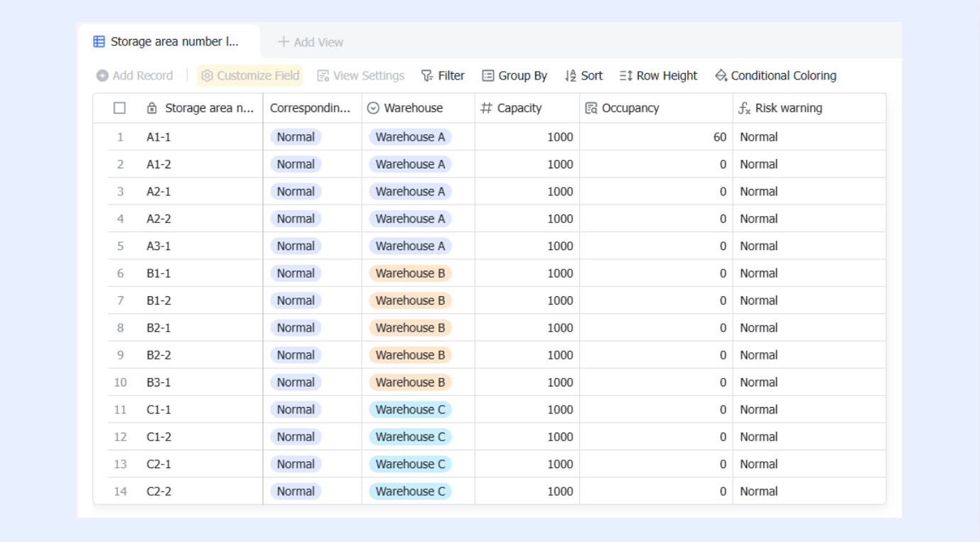
Task: Click Occupancy value 60 in row A1-1
Action: click(x=720, y=137)
